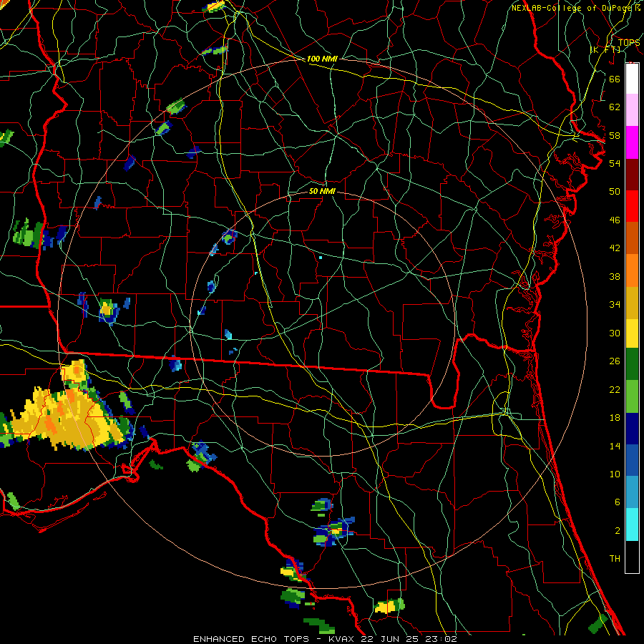Select the cyan swatch on the tops scale
The height and width of the screenshot is (644, 644).
(x=632, y=525)
